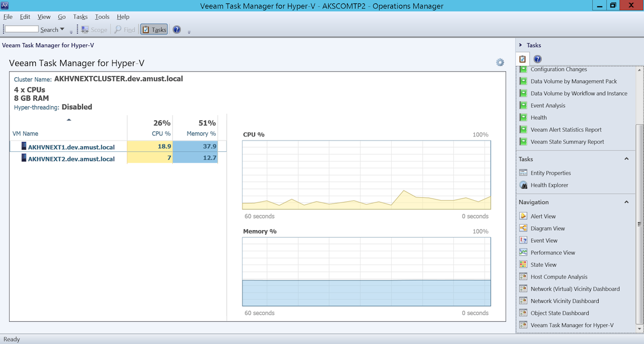Click the Search button label

[x=49, y=30]
